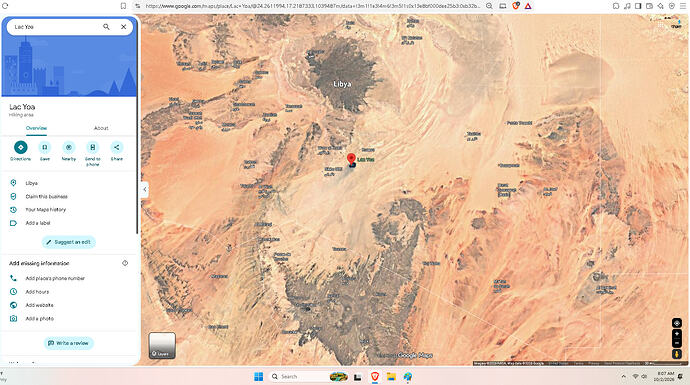Zoom out with the map minus button

[677, 343]
